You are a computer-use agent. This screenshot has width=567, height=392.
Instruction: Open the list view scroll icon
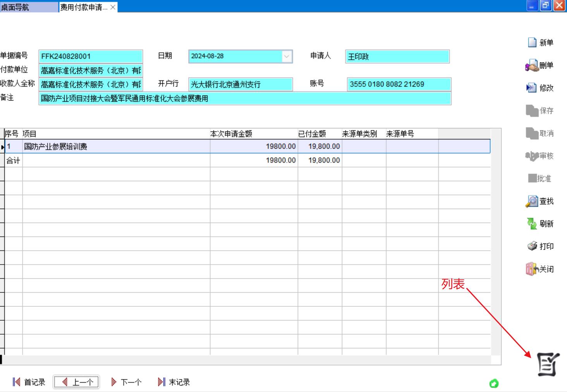pos(548,365)
